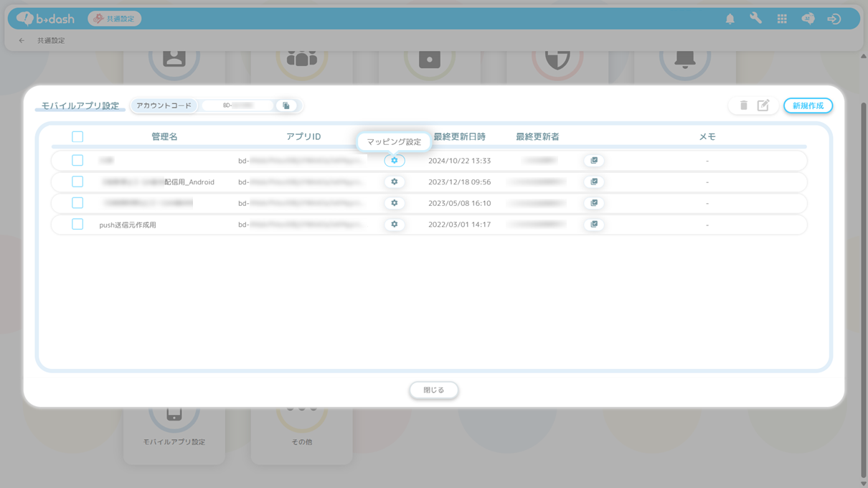Viewport: 868px width, 488px height.
Task: Copy the account code with the copy icon
Action: (x=286, y=105)
